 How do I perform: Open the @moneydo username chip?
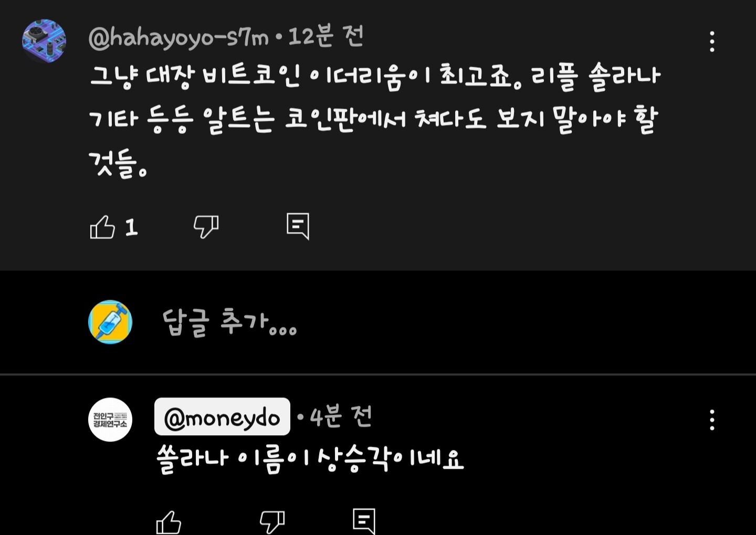222,417
